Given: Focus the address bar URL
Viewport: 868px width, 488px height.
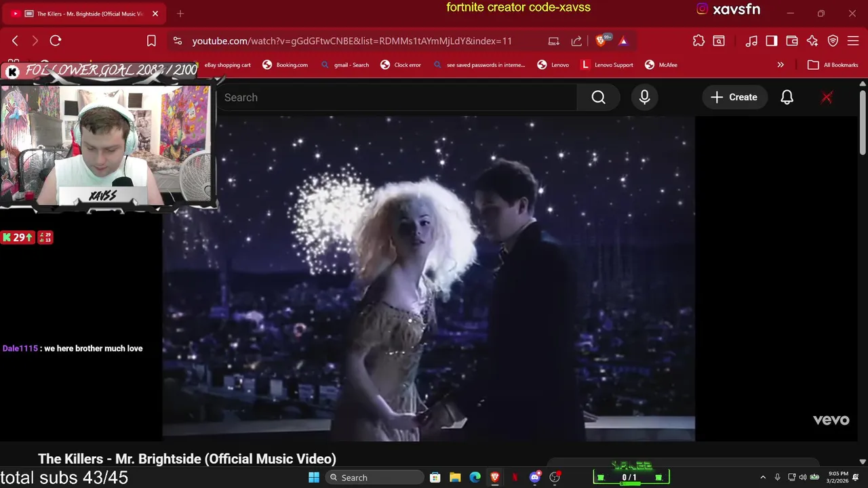Looking at the screenshot, I should (352, 41).
